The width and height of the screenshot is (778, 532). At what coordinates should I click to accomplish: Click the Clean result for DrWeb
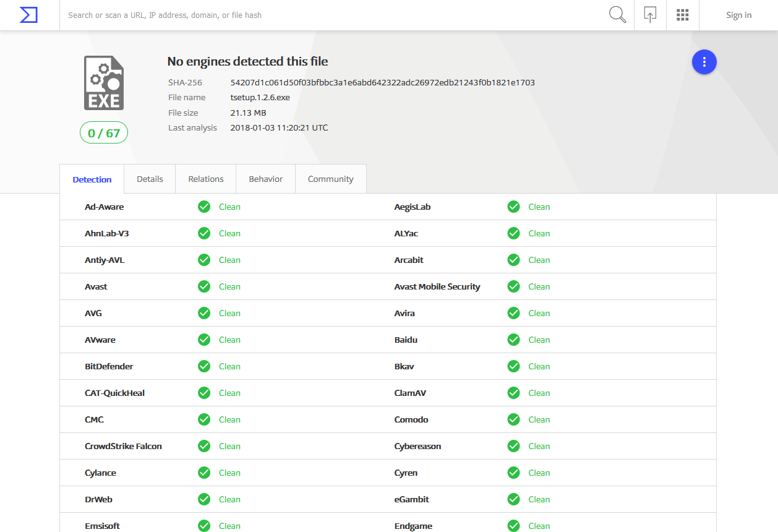(x=229, y=499)
